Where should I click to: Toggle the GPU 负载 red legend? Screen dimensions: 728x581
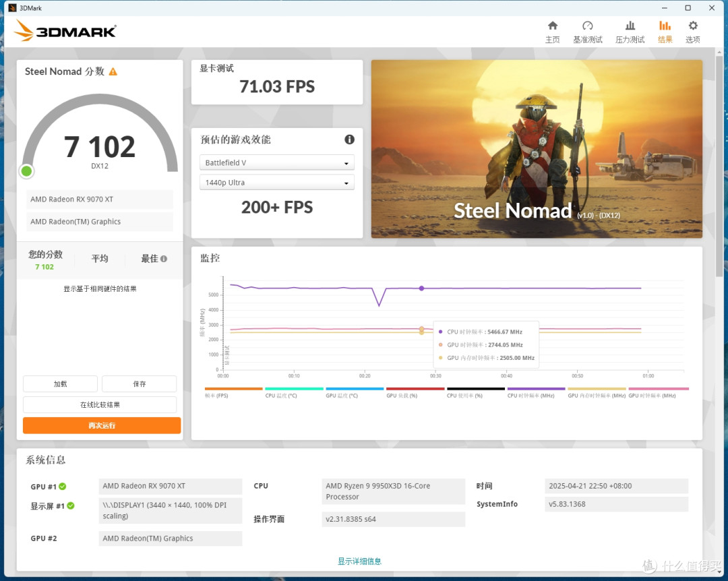[x=415, y=392]
